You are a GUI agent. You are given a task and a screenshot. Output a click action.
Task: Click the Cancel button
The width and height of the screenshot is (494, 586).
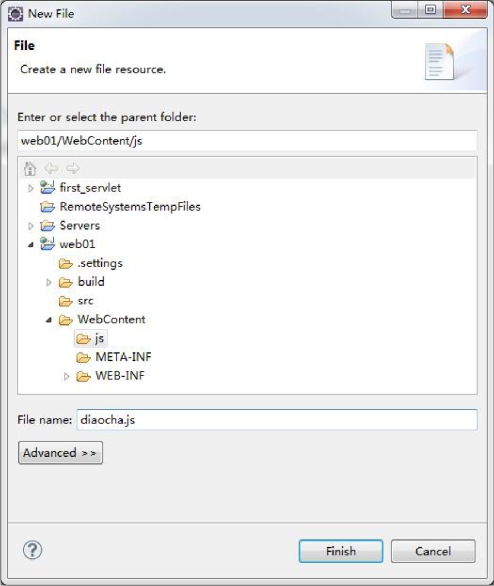coord(433,551)
